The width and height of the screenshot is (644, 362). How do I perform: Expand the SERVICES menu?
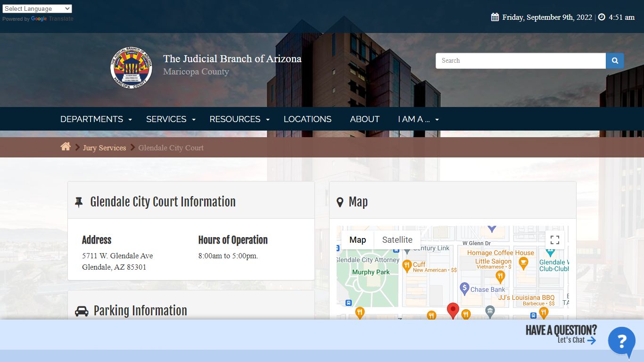pos(171,119)
